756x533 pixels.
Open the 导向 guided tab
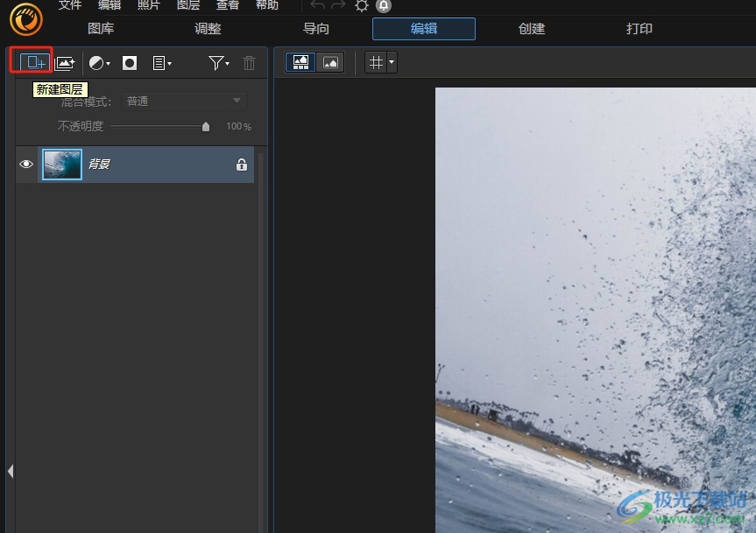point(316,29)
